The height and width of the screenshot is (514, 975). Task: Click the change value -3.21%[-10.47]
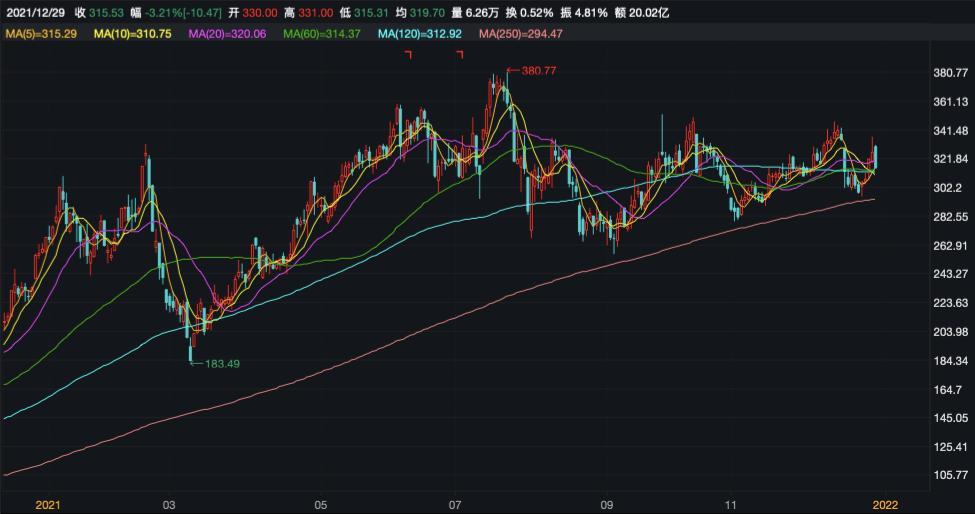(x=183, y=12)
